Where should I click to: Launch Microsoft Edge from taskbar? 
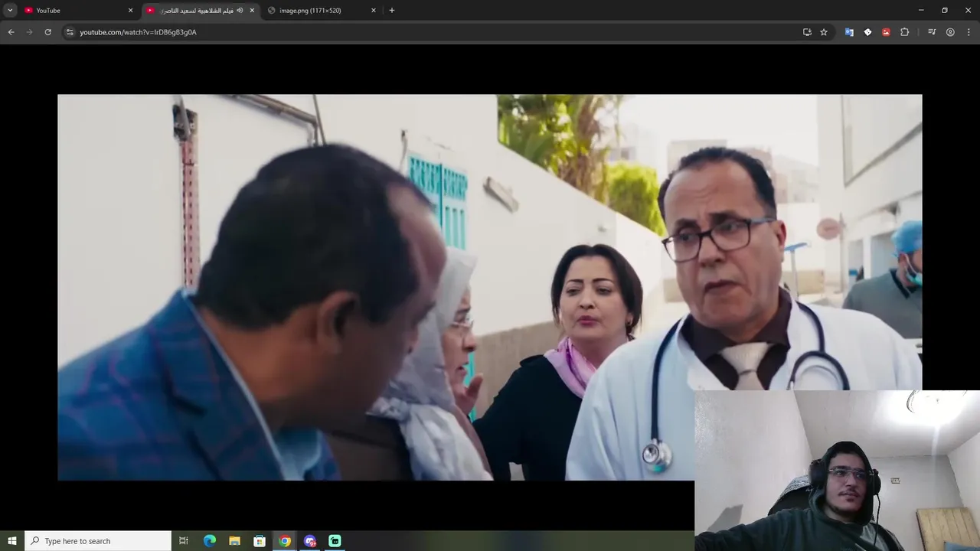210,541
